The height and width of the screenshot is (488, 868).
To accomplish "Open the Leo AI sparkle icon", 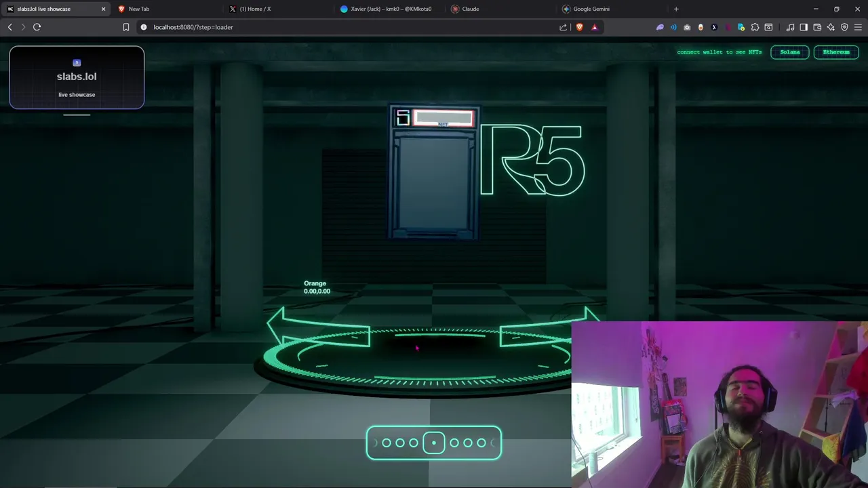I will coord(831,27).
